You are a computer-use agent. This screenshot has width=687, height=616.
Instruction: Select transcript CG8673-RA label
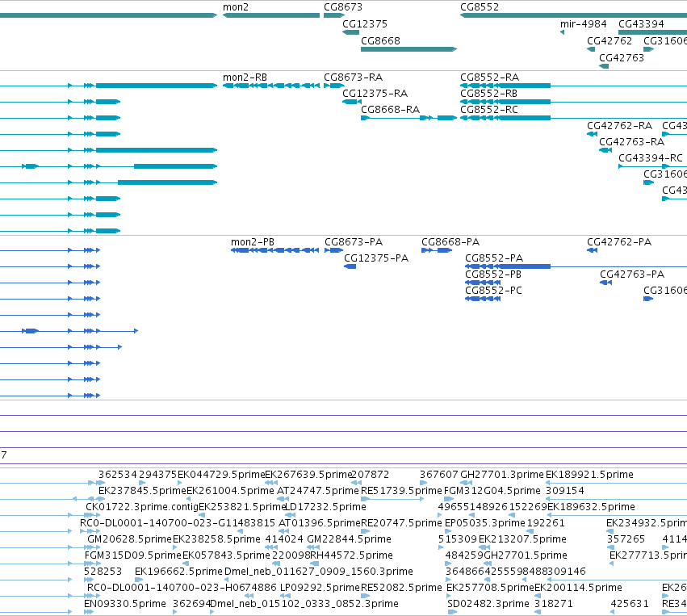pyautogui.click(x=353, y=78)
